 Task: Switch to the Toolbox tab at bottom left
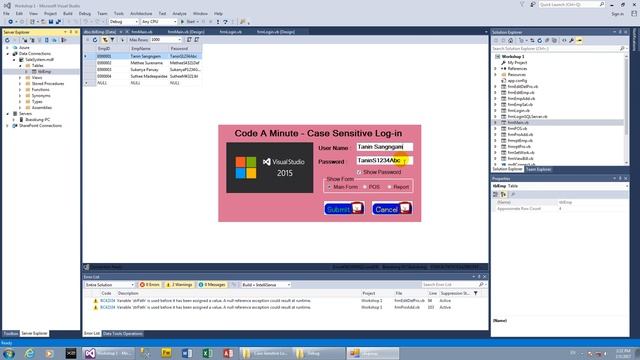pyautogui.click(x=11, y=333)
